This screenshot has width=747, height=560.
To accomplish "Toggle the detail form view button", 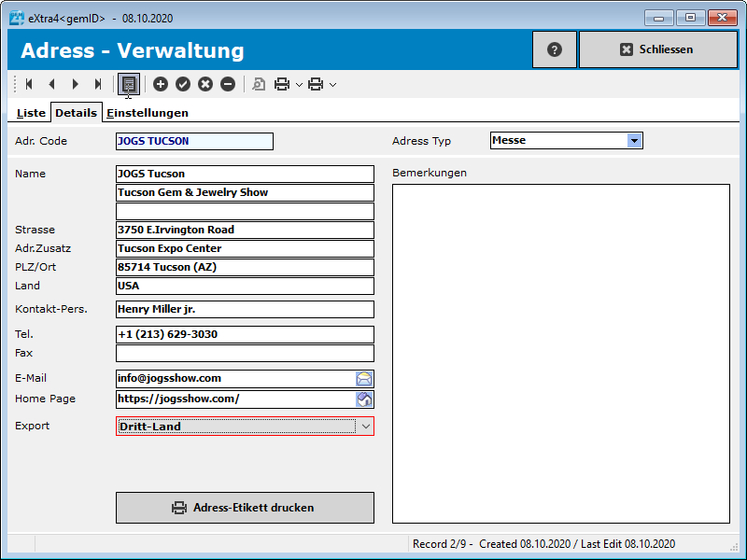I will pyautogui.click(x=129, y=84).
